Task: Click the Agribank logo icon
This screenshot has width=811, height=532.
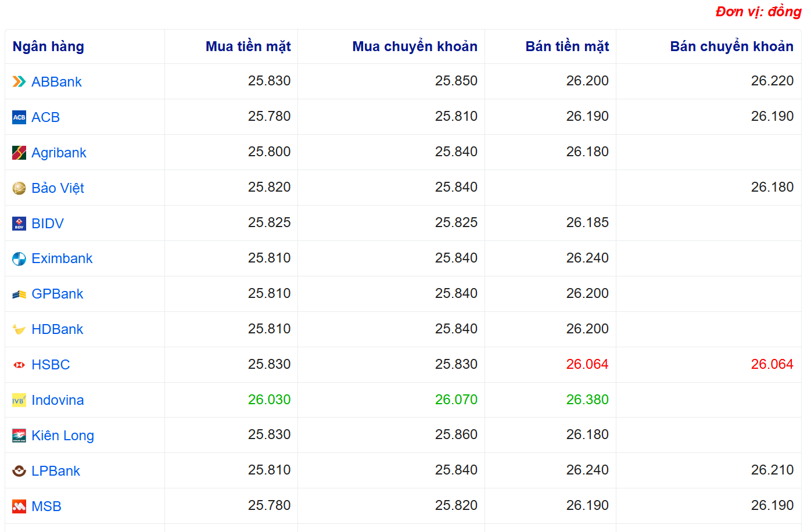Action: click(19, 153)
